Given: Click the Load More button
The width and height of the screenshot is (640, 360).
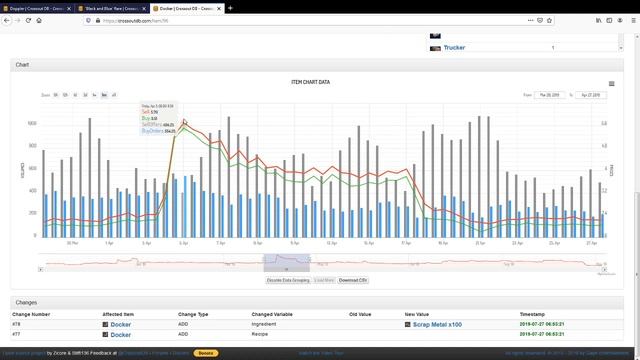Looking at the screenshot, I should click(324, 280).
